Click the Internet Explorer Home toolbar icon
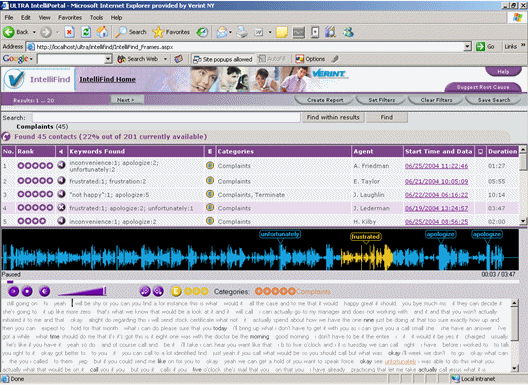The height and width of the screenshot is (385, 528). [102, 32]
